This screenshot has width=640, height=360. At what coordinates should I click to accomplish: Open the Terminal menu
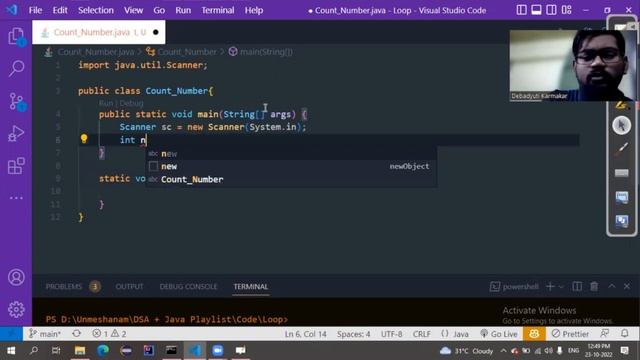tap(218, 10)
